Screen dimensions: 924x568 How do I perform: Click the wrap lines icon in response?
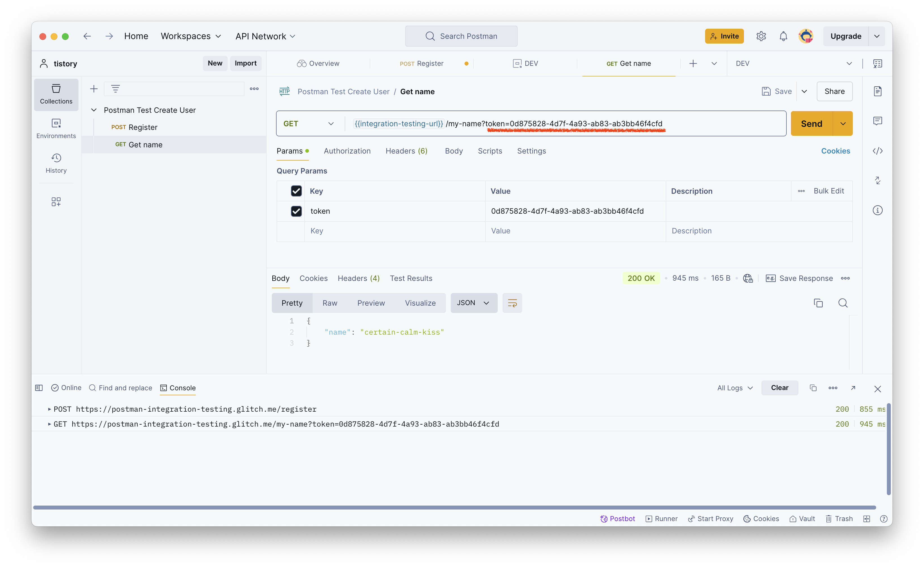(x=512, y=303)
